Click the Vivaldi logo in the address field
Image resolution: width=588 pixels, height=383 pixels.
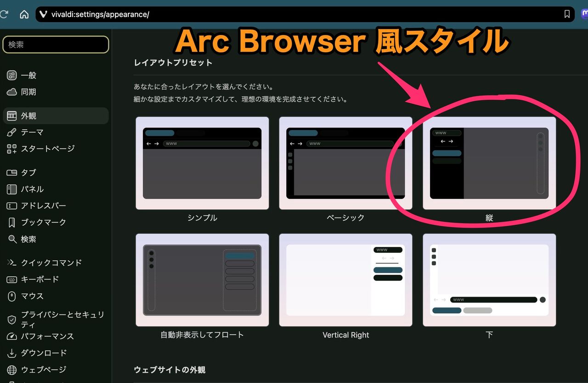click(x=44, y=14)
